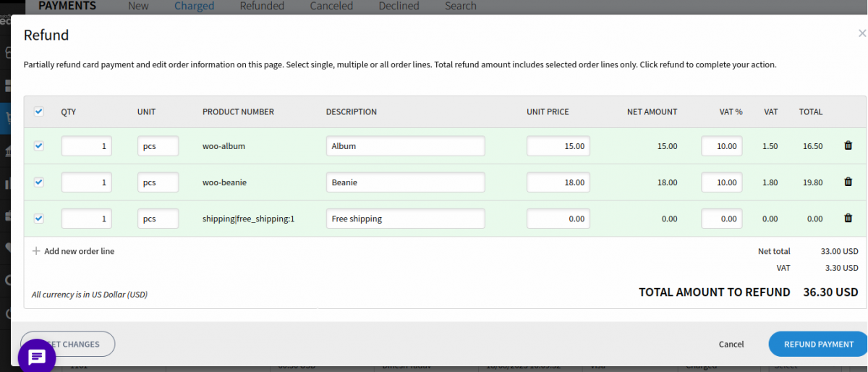
Task: Edit the Free shipping description field
Action: (405, 219)
